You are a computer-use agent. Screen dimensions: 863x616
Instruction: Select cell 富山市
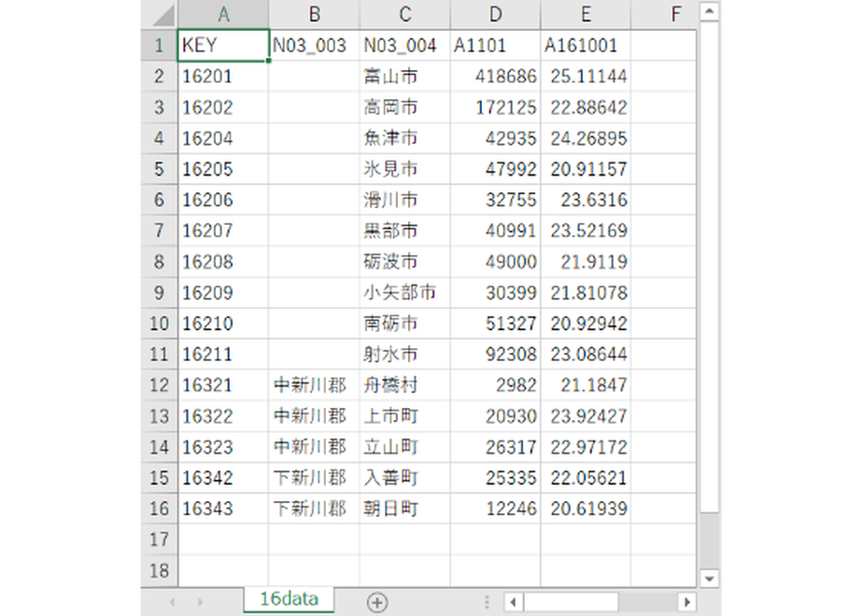404,77
